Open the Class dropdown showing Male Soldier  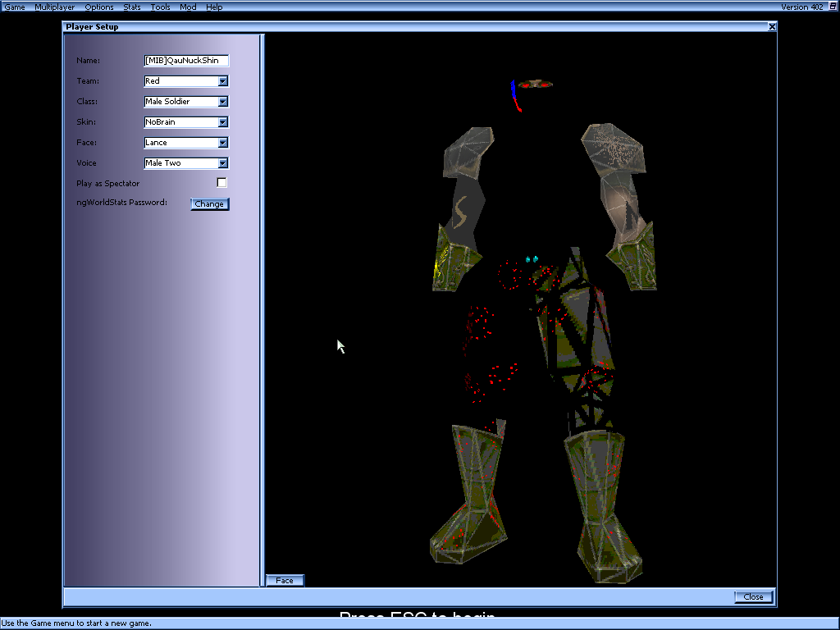pos(223,101)
